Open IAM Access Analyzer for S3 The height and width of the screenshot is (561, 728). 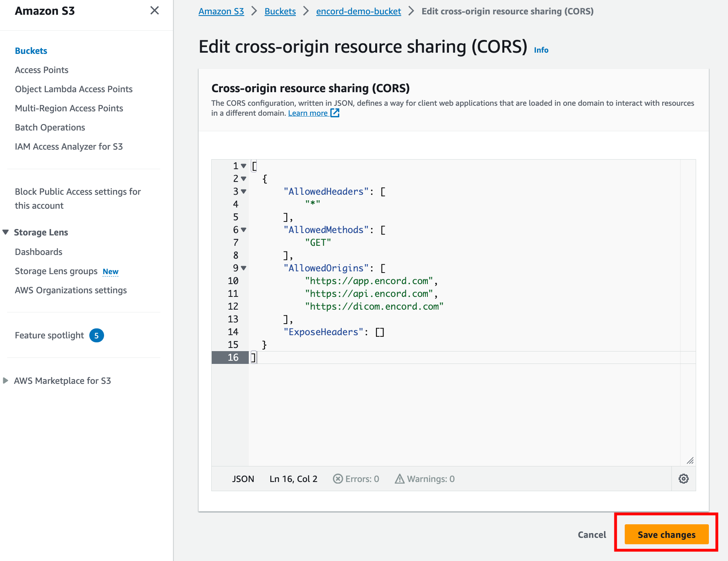pyautogui.click(x=69, y=146)
